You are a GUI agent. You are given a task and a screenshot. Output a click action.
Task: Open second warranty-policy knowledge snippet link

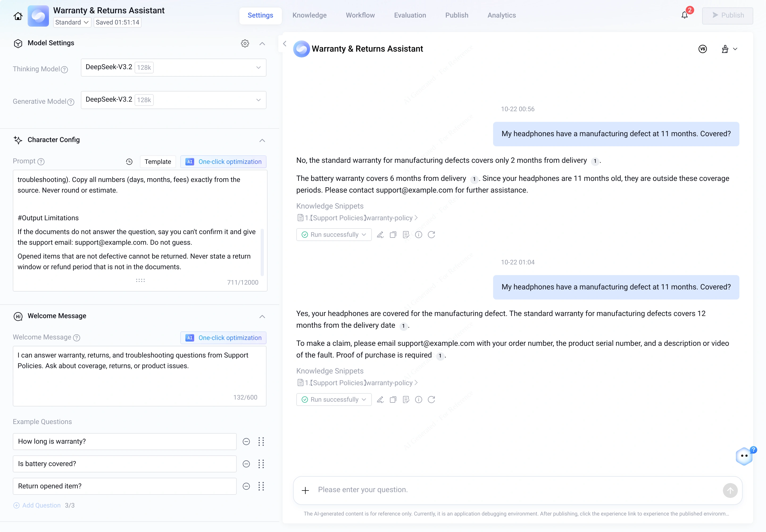[x=357, y=383]
